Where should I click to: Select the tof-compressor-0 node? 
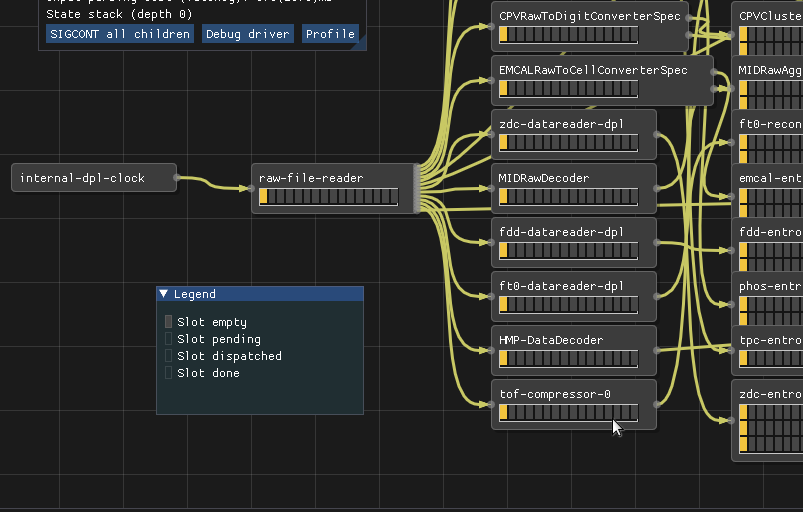click(574, 404)
